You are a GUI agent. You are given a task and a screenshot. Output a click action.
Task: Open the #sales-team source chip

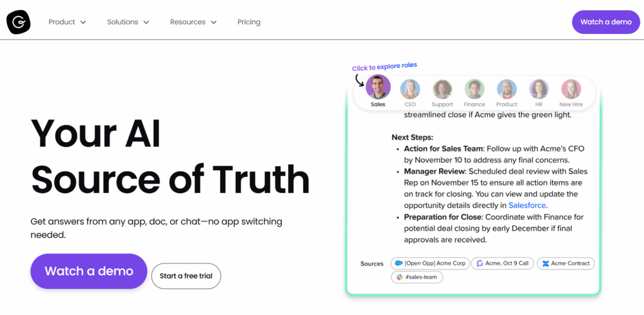coord(417,277)
